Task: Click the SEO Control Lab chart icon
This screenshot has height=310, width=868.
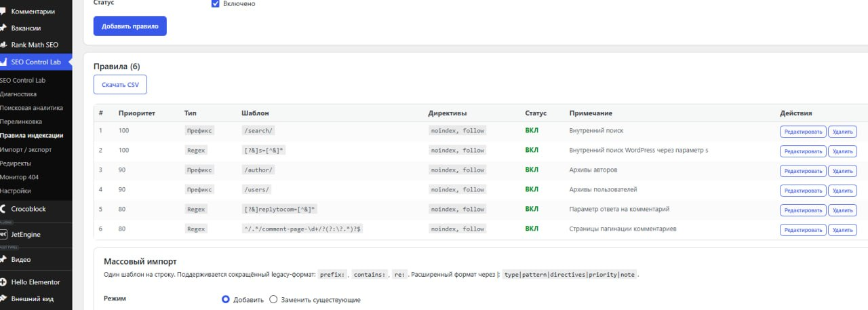Action: [3, 62]
